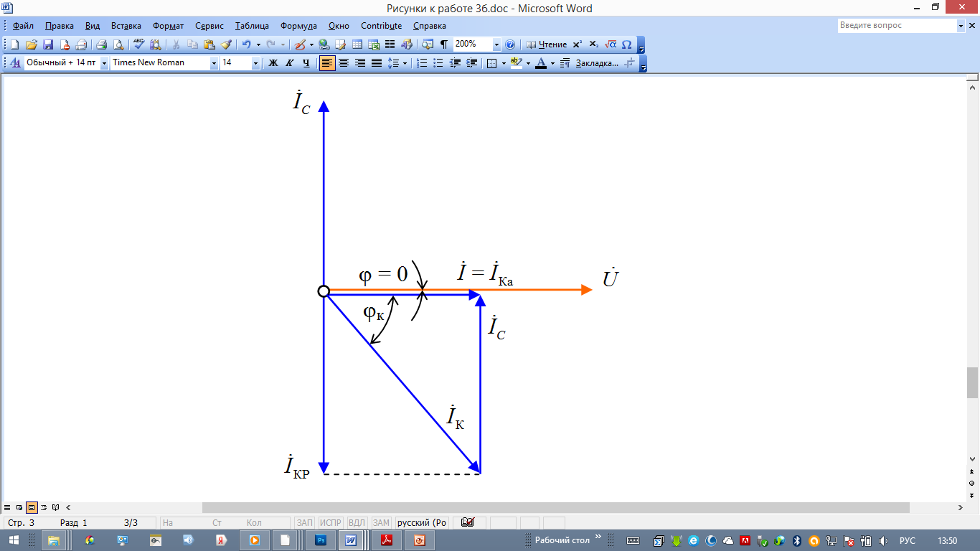Insert hyperlink with globe icon
Screen dimensions: 980x551
pos(324,44)
